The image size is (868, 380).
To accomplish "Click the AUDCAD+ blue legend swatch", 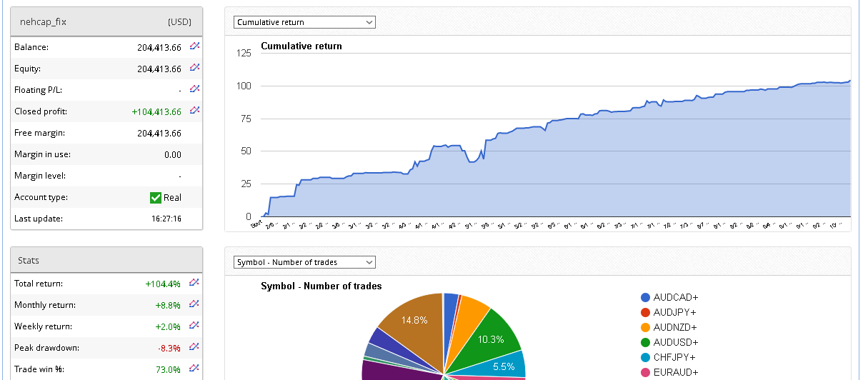I will click(x=646, y=297).
